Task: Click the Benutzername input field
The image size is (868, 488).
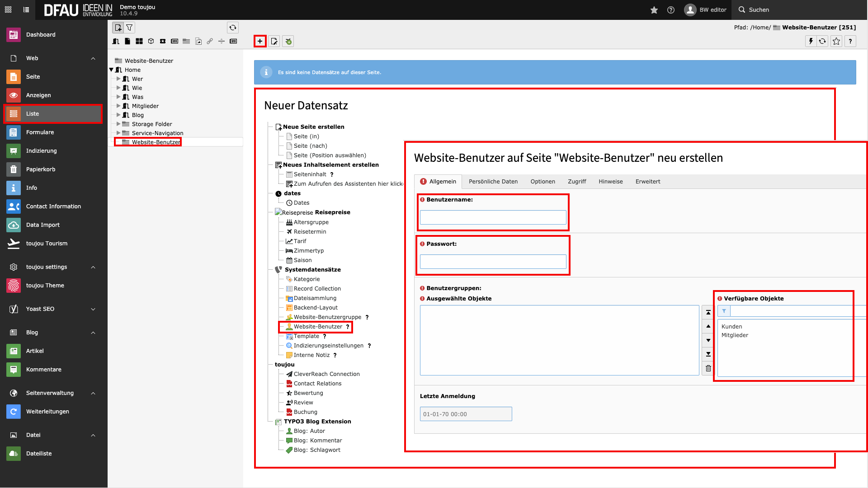Action: click(493, 217)
